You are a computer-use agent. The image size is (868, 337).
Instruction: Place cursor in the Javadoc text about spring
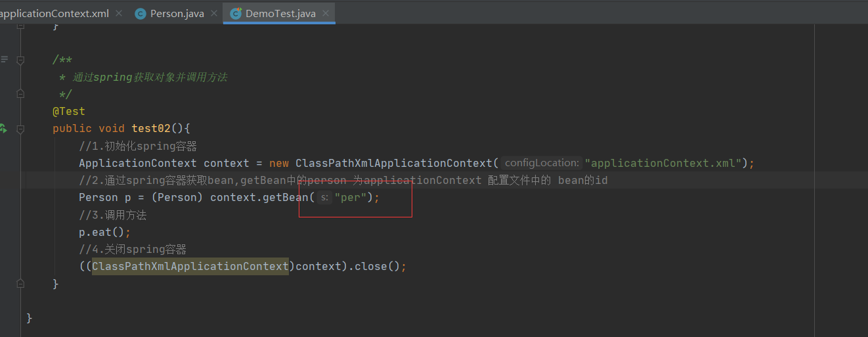[150, 77]
